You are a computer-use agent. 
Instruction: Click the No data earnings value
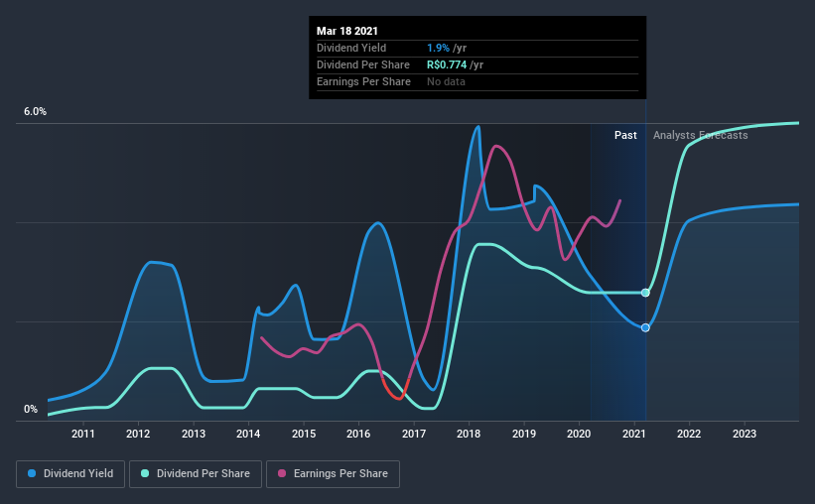446,81
